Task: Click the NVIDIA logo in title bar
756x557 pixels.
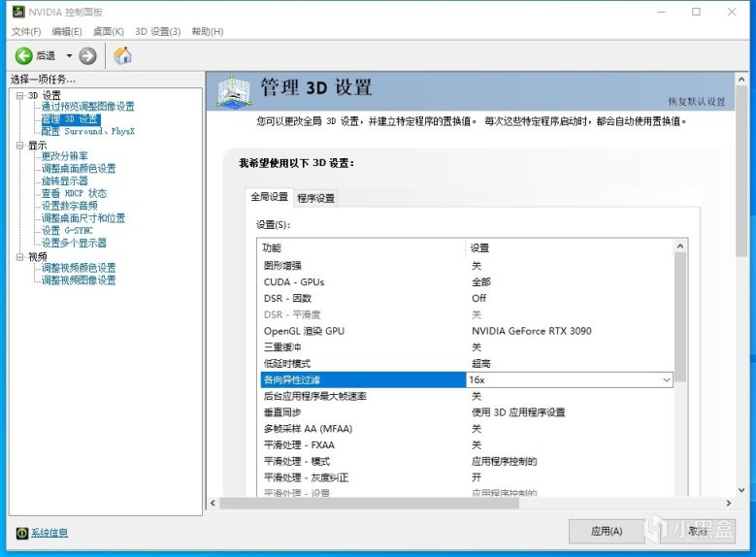Action: coord(18,11)
